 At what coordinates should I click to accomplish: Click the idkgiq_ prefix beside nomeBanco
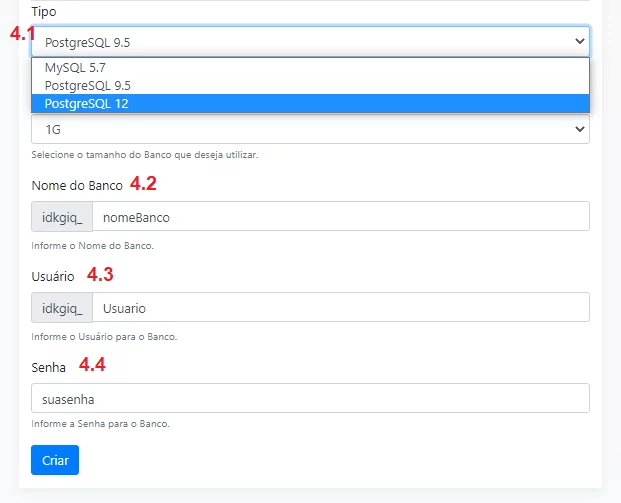[62, 216]
